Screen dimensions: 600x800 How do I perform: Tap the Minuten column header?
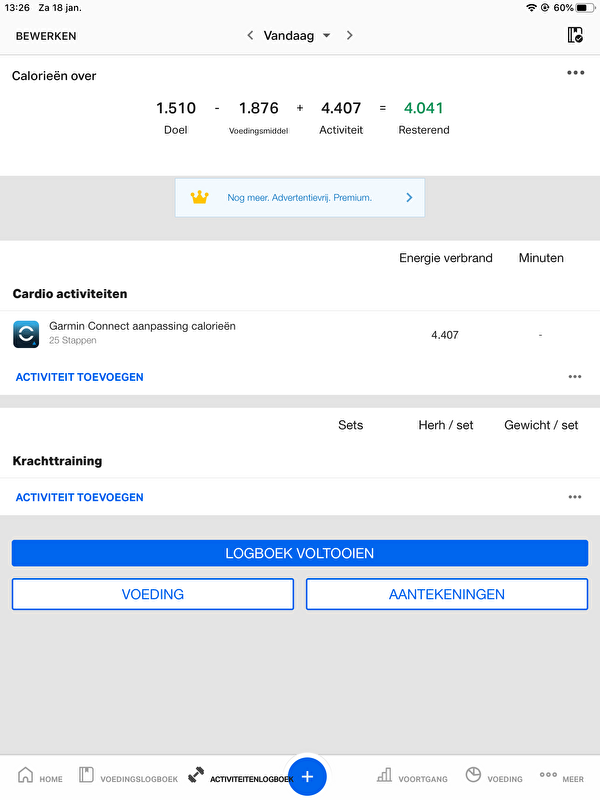541,258
